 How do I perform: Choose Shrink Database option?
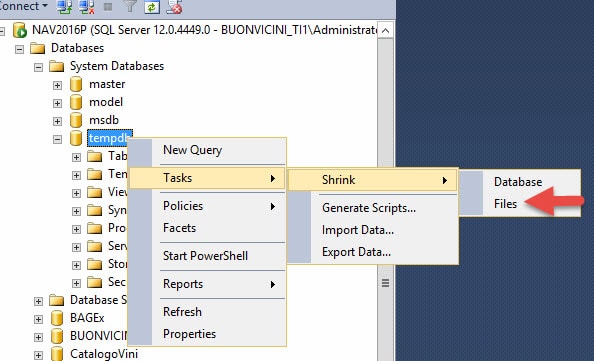tap(520, 182)
